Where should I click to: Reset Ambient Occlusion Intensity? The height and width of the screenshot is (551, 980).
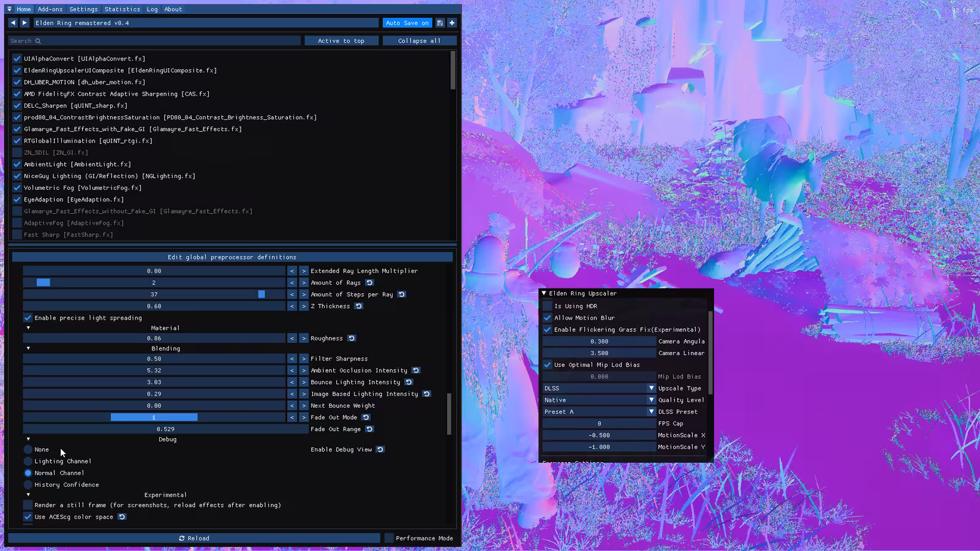pos(416,370)
